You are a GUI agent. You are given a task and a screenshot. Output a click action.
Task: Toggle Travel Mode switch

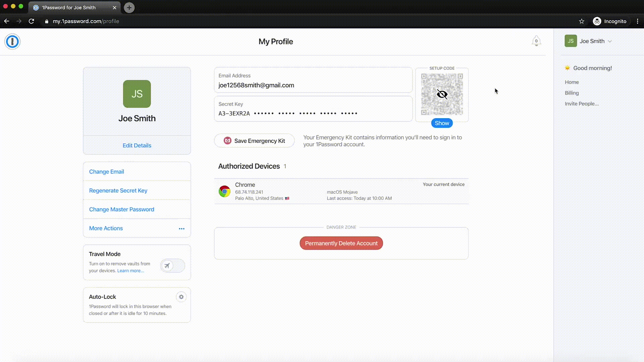point(172,266)
